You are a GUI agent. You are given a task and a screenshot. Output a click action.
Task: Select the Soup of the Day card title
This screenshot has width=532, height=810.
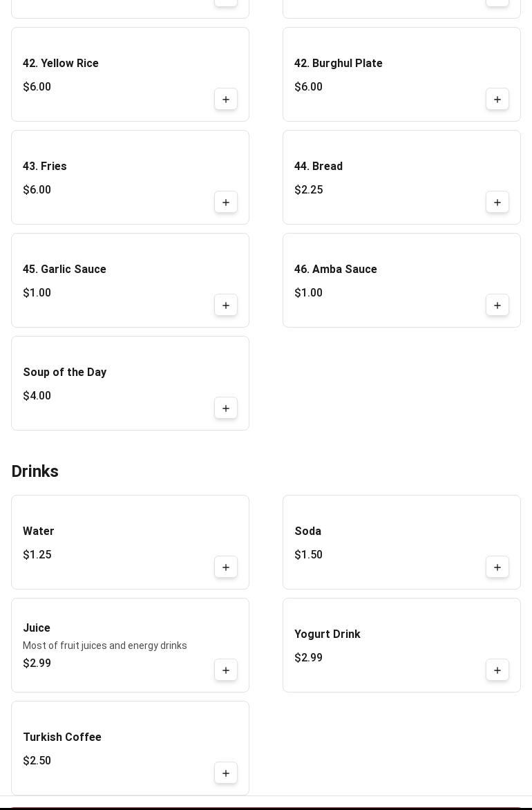(65, 373)
